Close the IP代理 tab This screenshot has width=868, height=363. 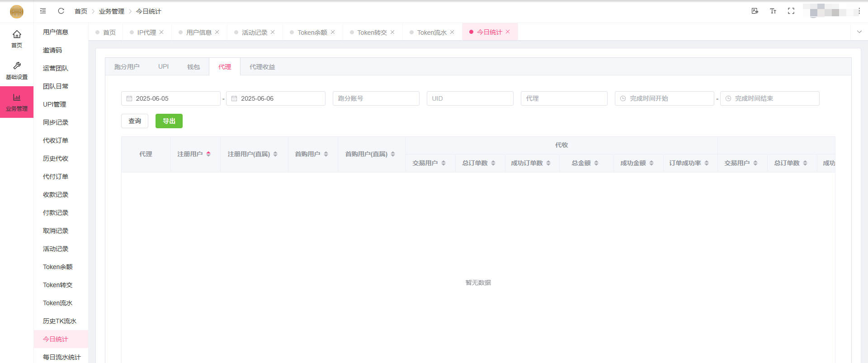[x=161, y=32]
